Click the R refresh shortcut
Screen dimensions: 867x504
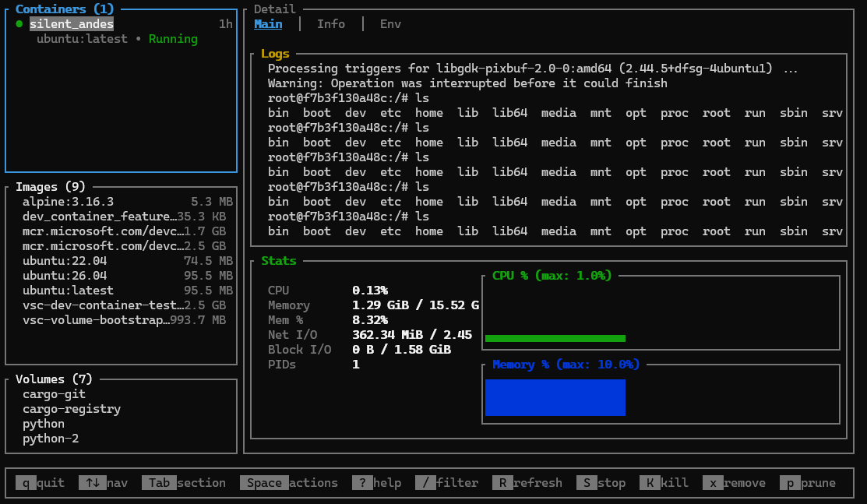pos(527,482)
